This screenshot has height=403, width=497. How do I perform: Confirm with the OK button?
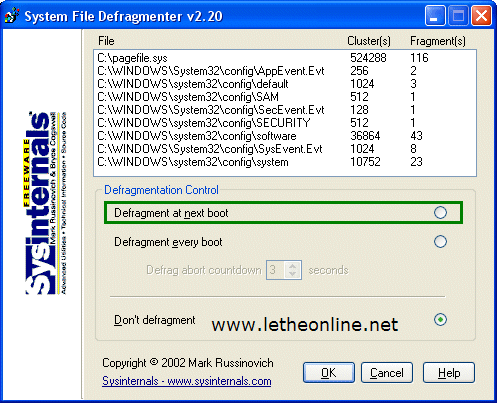[329, 373]
